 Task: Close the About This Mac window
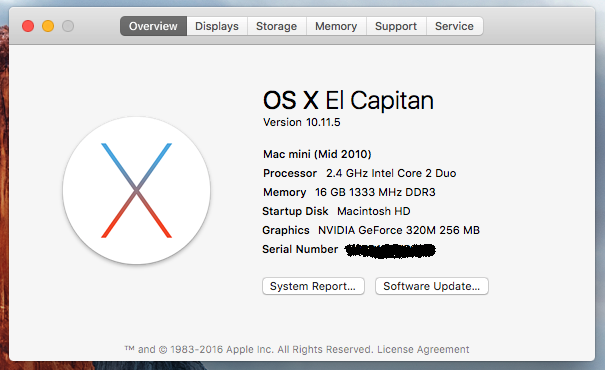(x=28, y=26)
